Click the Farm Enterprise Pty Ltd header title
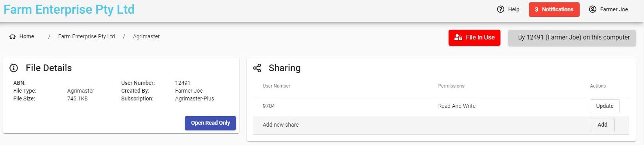Image resolution: width=644 pixels, height=145 pixels. [x=69, y=9]
